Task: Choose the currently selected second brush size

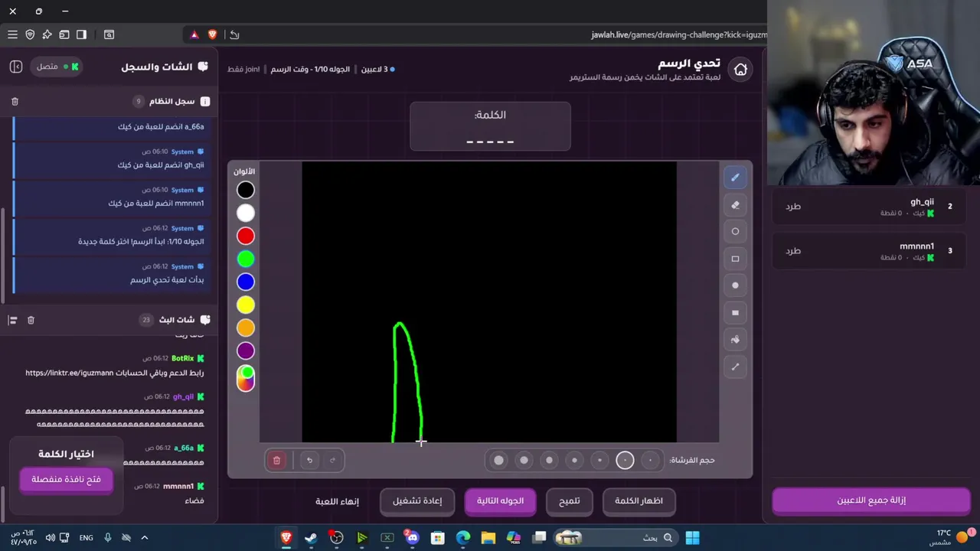Action: [x=625, y=460]
